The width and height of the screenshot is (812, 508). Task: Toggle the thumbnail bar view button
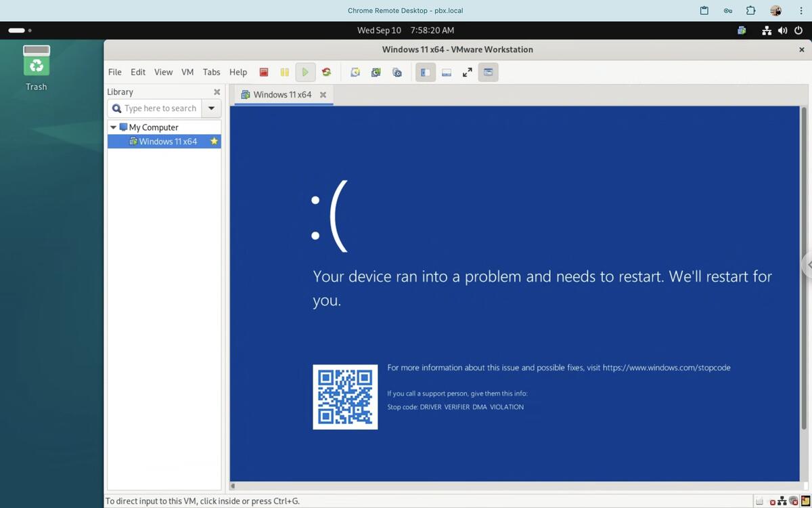[x=446, y=72]
